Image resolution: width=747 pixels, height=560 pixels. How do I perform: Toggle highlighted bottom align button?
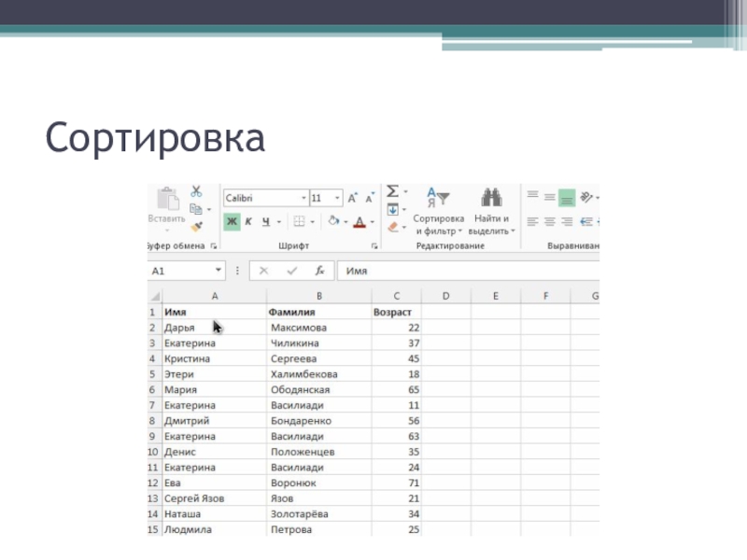[567, 198]
